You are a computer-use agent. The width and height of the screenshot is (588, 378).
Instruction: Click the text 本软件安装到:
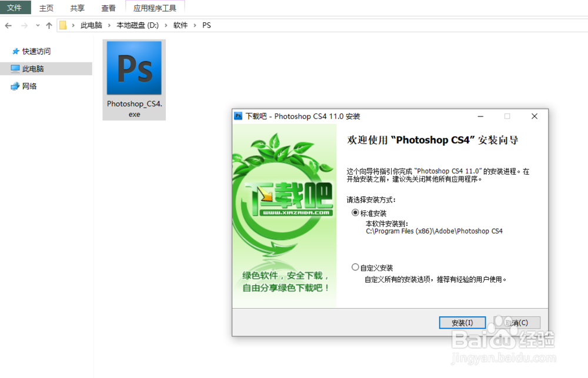tap(387, 223)
